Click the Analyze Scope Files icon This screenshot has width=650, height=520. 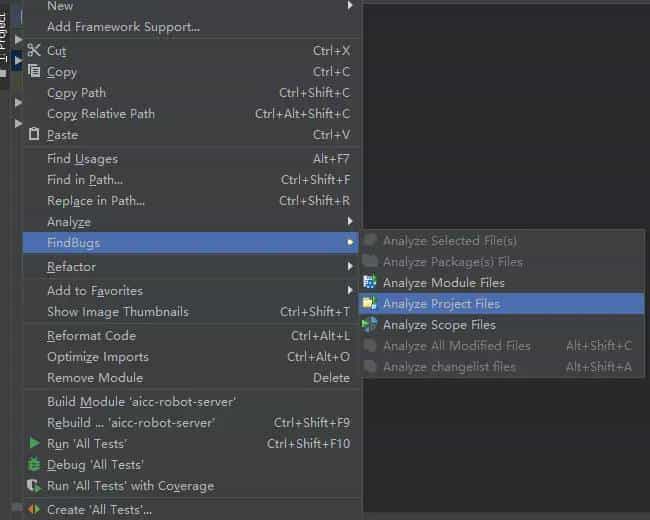click(370, 325)
